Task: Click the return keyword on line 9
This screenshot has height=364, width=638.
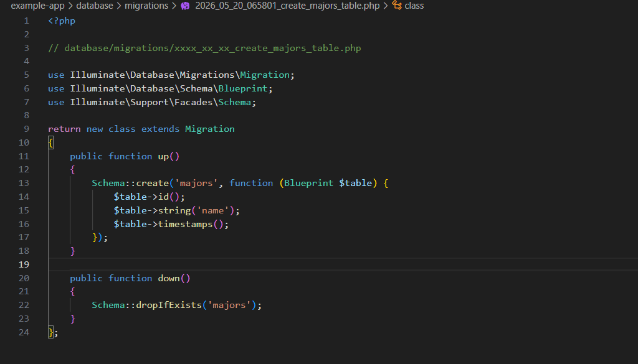Action: click(64, 129)
